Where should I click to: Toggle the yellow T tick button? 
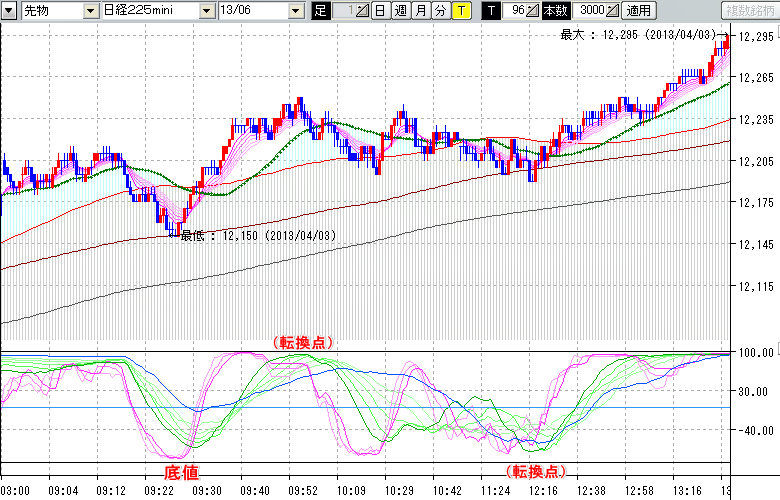coord(460,11)
